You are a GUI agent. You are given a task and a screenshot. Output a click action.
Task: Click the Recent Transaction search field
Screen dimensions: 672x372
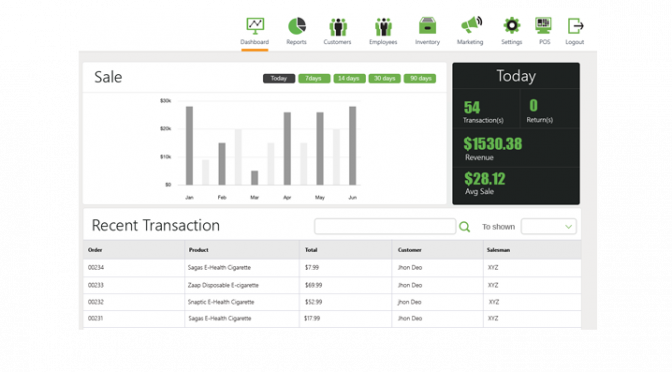tap(385, 226)
